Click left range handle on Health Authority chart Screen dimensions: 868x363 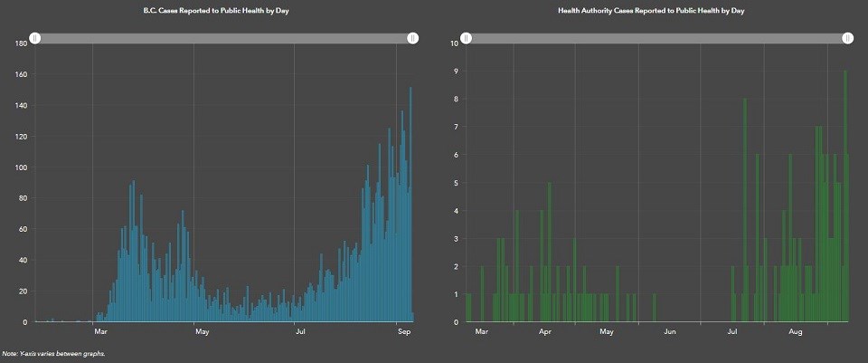pyautogui.click(x=467, y=38)
